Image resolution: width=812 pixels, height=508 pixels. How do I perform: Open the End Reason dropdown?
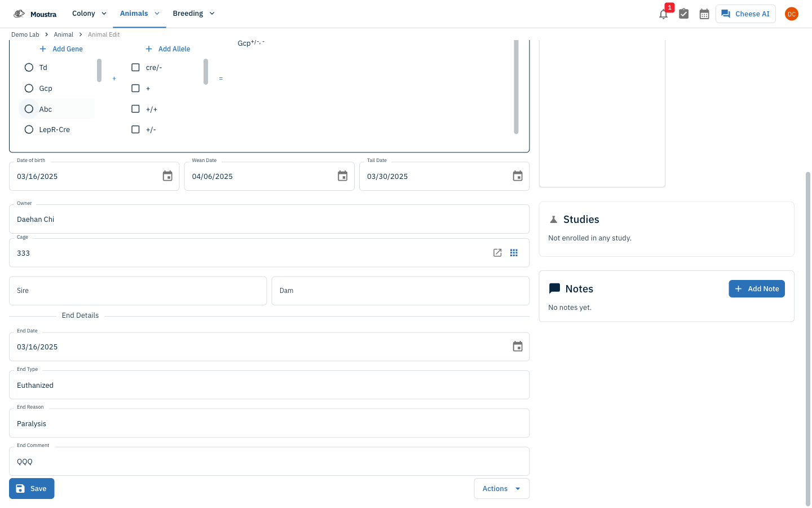(269, 423)
